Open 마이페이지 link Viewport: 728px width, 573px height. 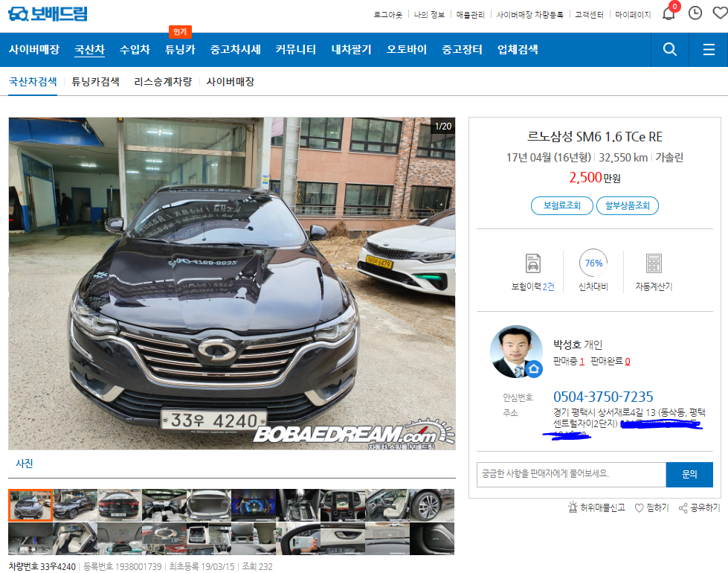click(x=633, y=15)
